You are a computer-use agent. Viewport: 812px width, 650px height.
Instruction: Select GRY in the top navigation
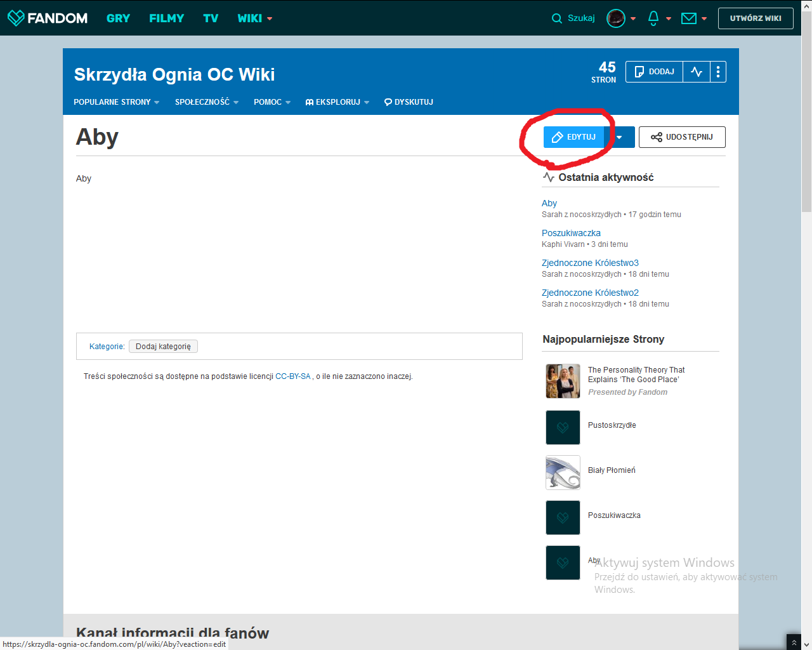[x=118, y=18]
